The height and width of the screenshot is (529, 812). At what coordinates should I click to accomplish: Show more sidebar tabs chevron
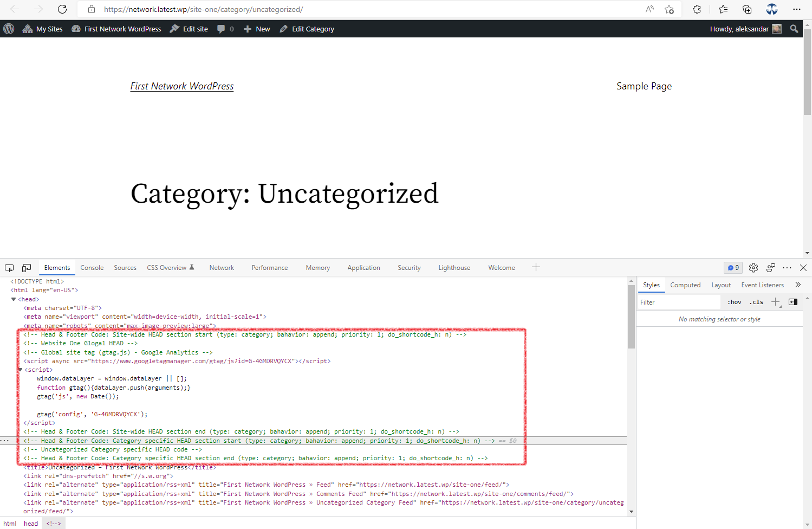point(798,285)
